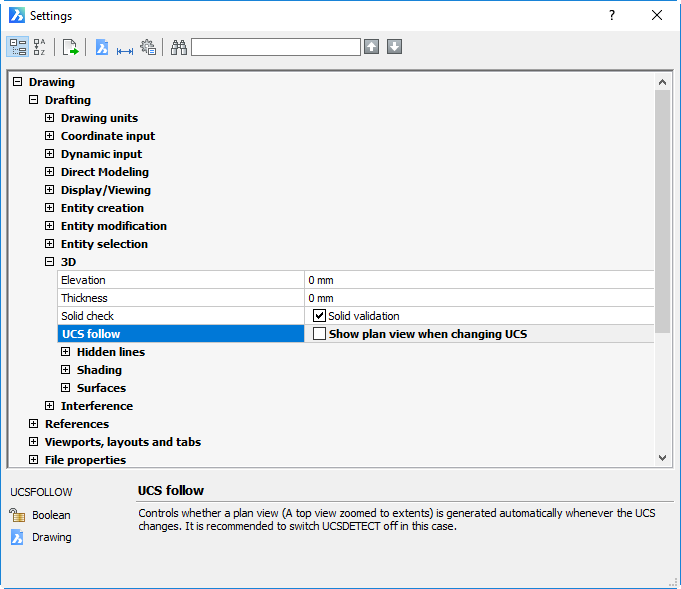
Task: Expand the References node
Action: [x=33, y=424]
